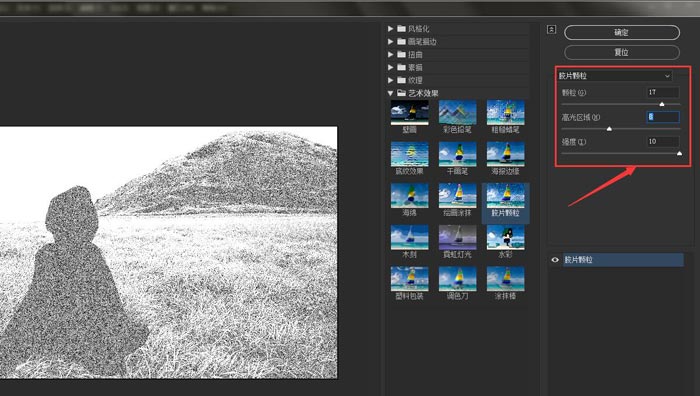Click the 颗粒 grain slider handle

[662, 104]
